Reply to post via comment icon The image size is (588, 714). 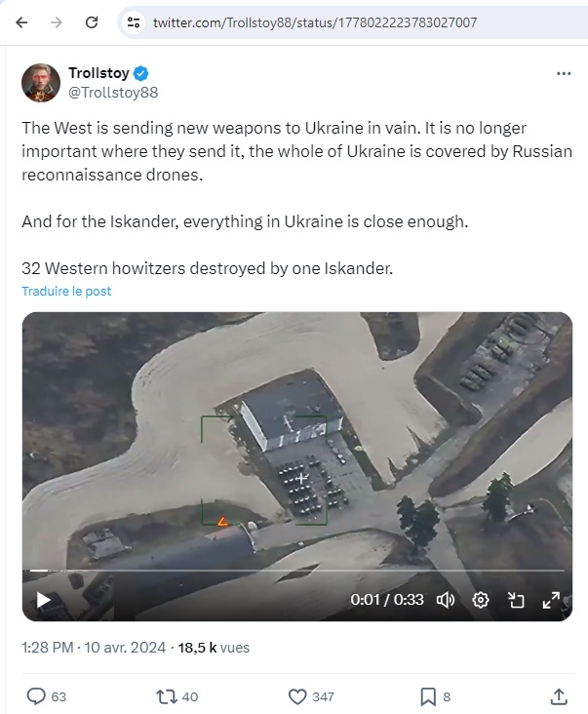tap(36, 696)
